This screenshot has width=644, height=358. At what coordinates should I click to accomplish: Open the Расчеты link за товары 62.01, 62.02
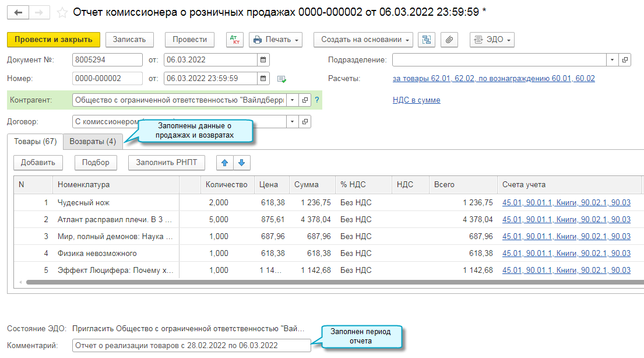point(494,78)
